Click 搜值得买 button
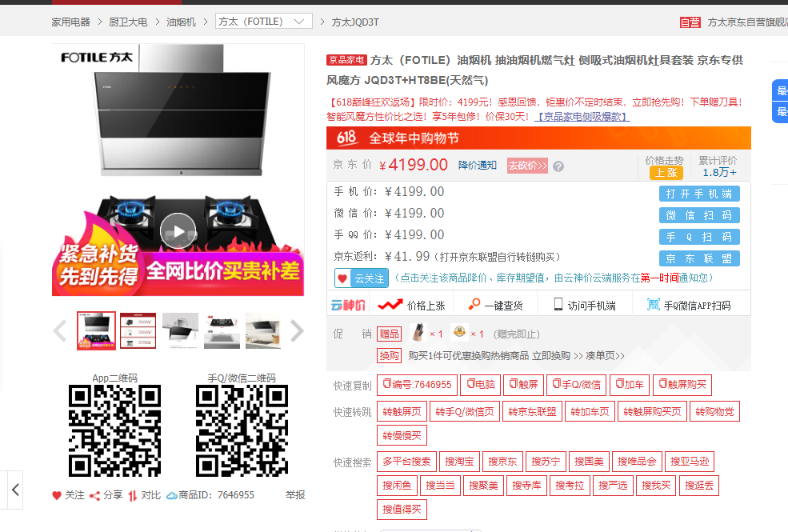The width and height of the screenshot is (788, 532). [402, 510]
